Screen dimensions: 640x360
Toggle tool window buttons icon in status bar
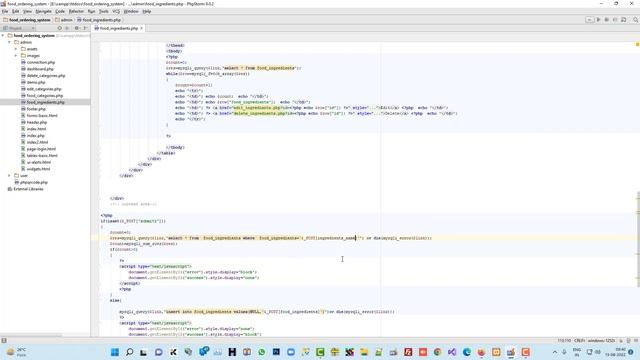[4, 340]
